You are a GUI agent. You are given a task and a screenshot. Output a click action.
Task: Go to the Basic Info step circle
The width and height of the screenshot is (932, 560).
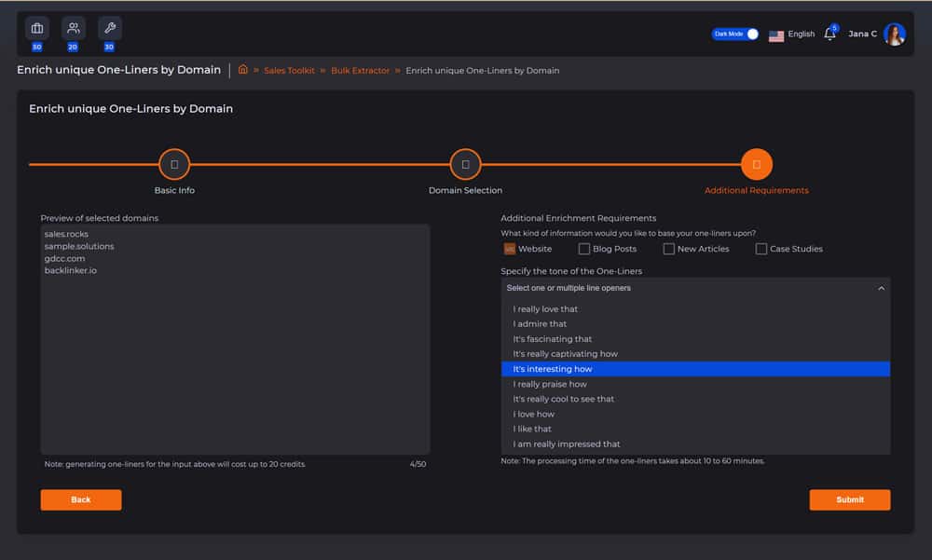coord(174,165)
